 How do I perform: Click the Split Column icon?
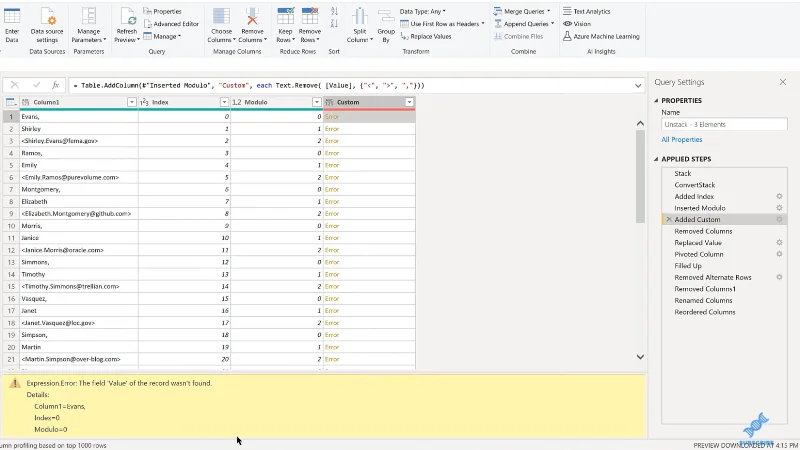click(360, 16)
